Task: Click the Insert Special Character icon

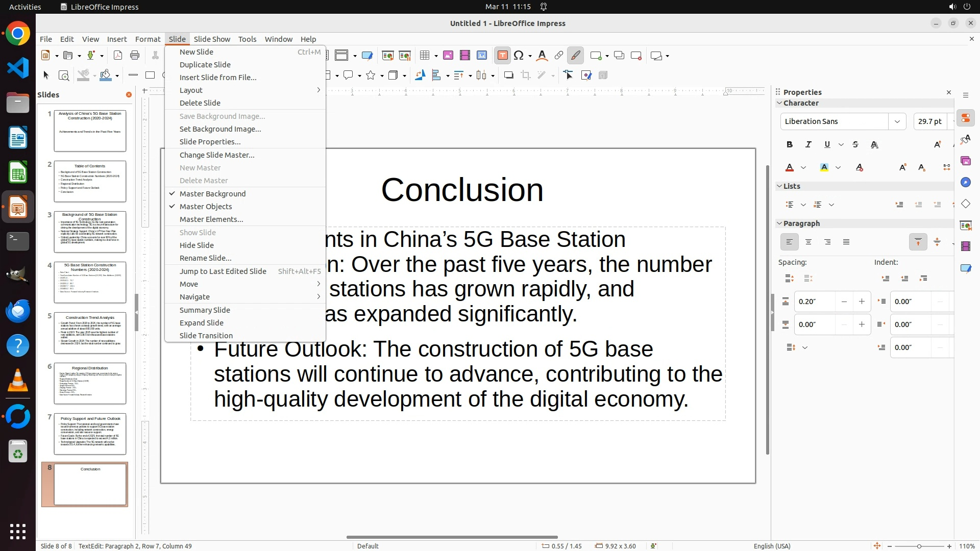Action: click(519, 56)
